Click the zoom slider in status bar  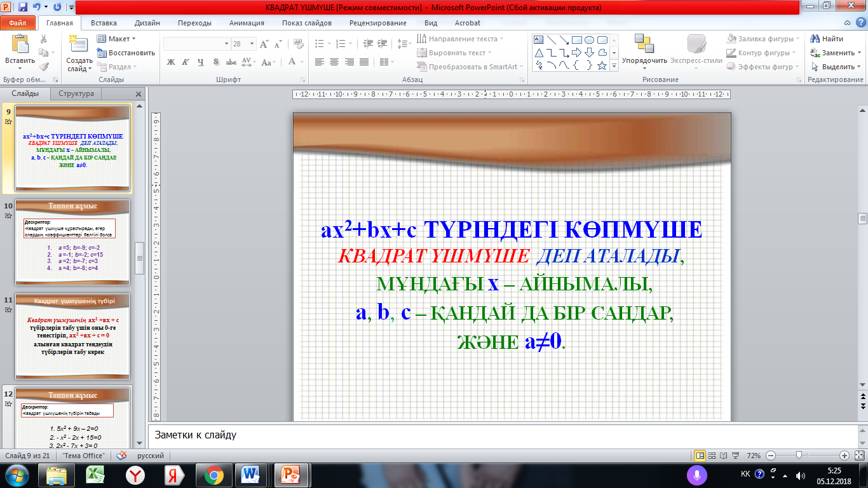pyautogui.click(x=799, y=456)
